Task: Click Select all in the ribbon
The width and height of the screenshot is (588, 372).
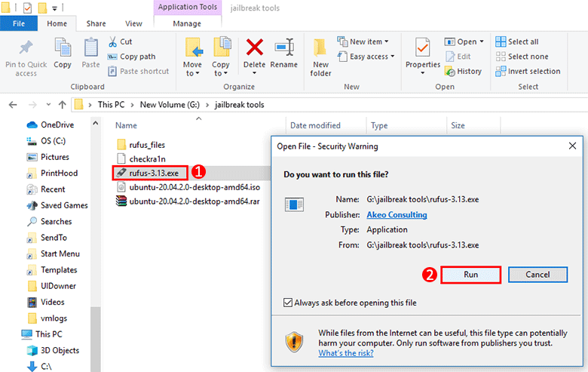Action: 516,42
